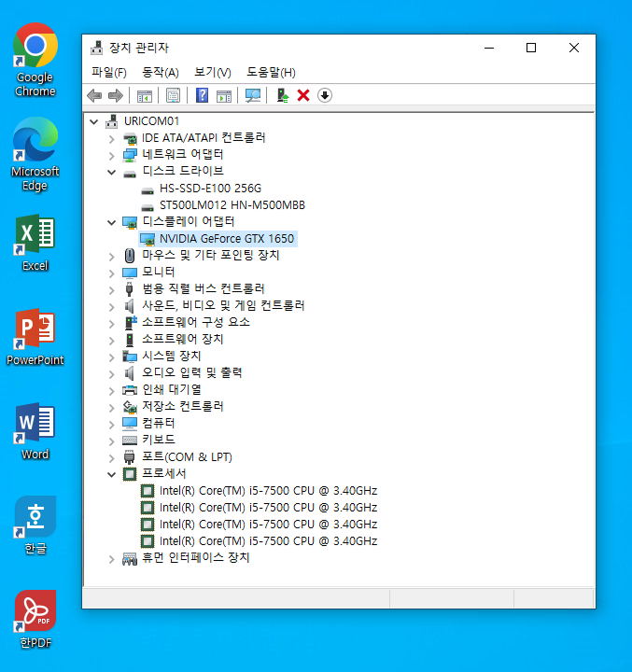Viewport: 632px width, 672px height.
Task: Click the 프로세서 chip icon
Action: pos(130,474)
